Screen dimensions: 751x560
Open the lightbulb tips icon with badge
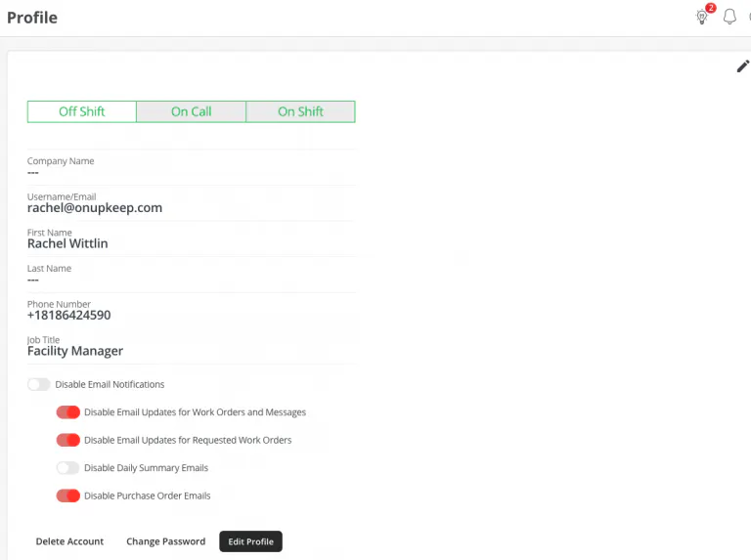tap(704, 16)
